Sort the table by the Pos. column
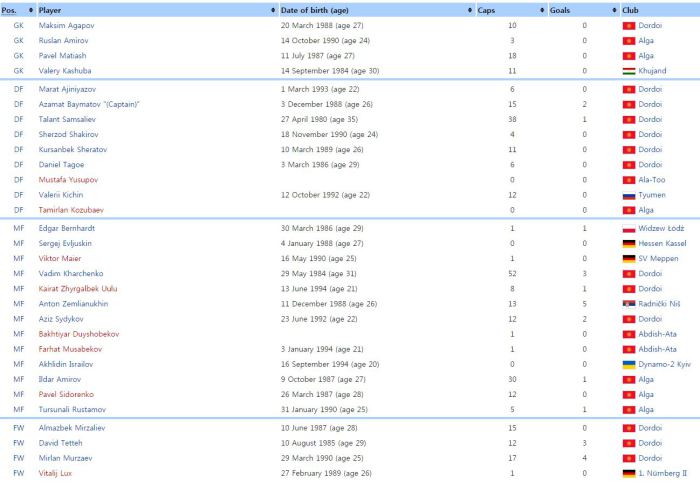Screen dimensions: 700x486 (30, 9)
